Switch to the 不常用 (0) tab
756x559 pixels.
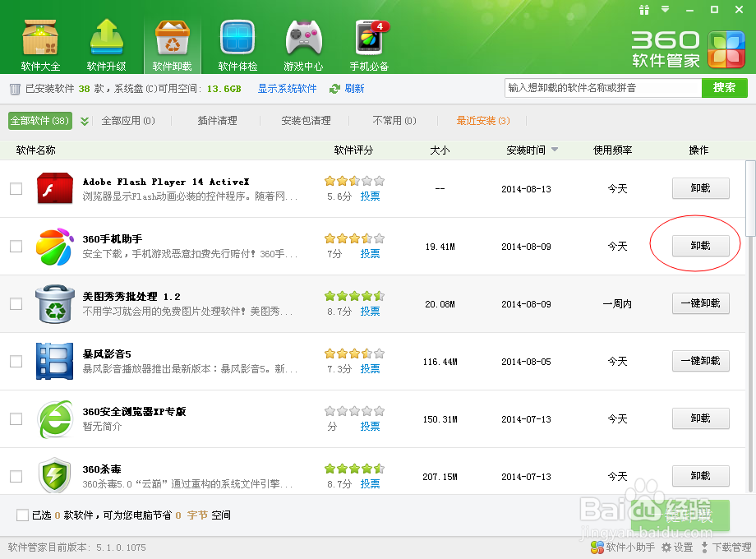coord(394,121)
